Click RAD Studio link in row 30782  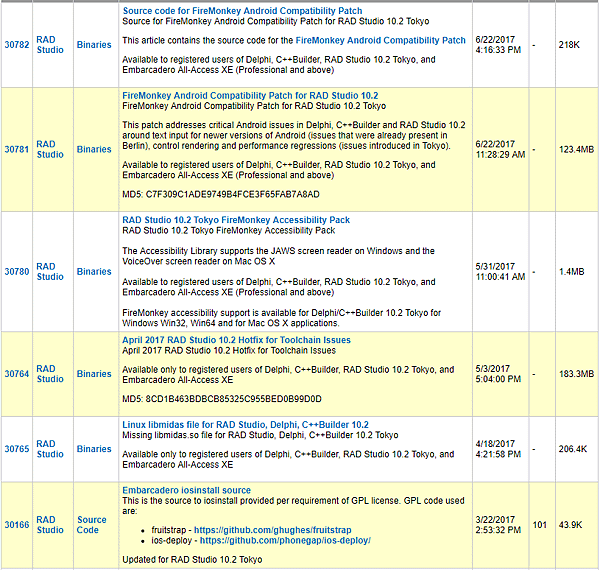(x=50, y=45)
